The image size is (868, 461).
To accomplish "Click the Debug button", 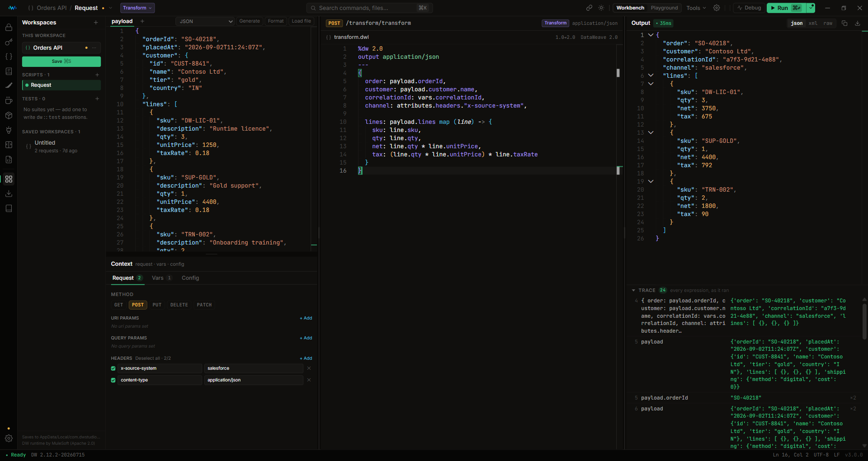I will (749, 8).
